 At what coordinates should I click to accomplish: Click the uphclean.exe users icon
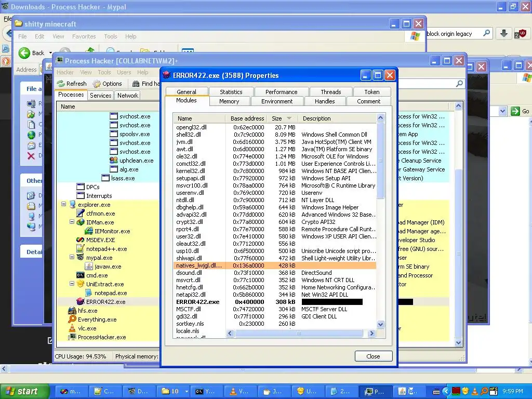click(114, 160)
